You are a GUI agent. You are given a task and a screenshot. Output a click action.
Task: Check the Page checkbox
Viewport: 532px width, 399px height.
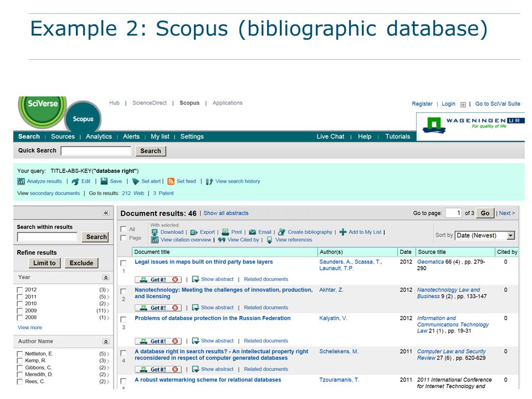[x=124, y=238]
